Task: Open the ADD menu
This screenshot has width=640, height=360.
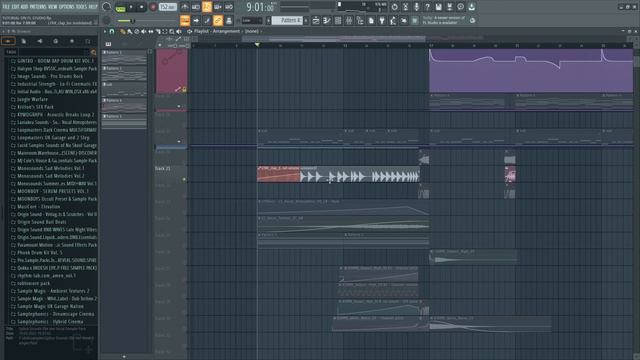Action: (x=24, y=7)
